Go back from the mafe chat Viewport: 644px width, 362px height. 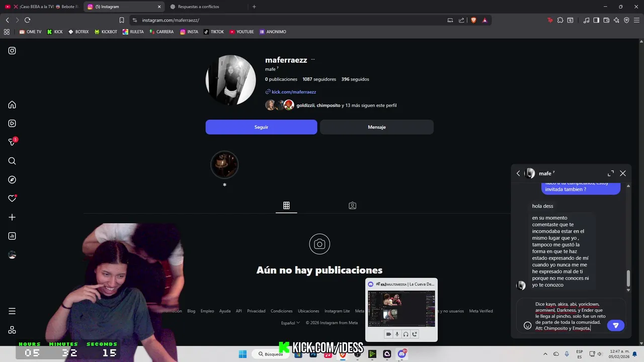[x=518, y=173]
